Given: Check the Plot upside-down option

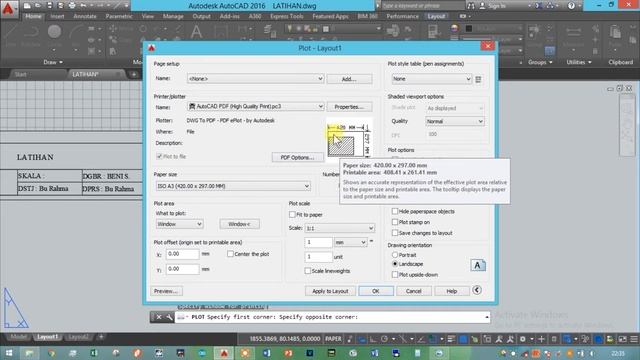Looking at the screenshot, I should tap(395, 275).
